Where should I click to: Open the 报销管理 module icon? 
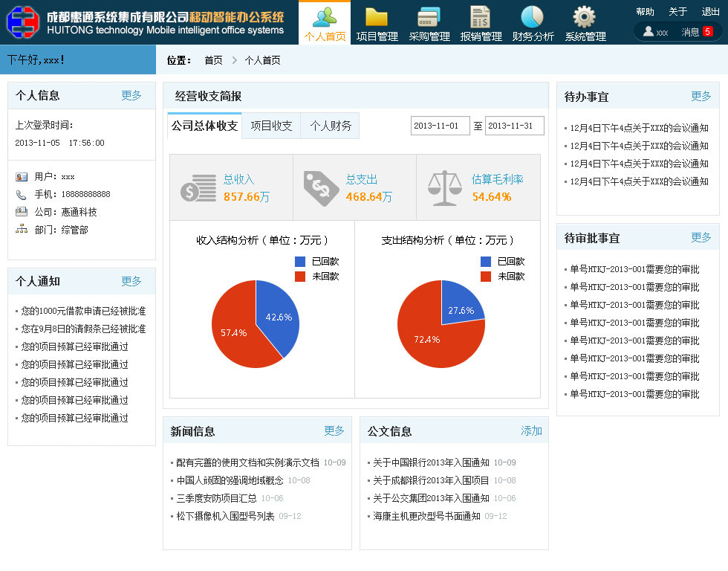[x=480, y=16]
